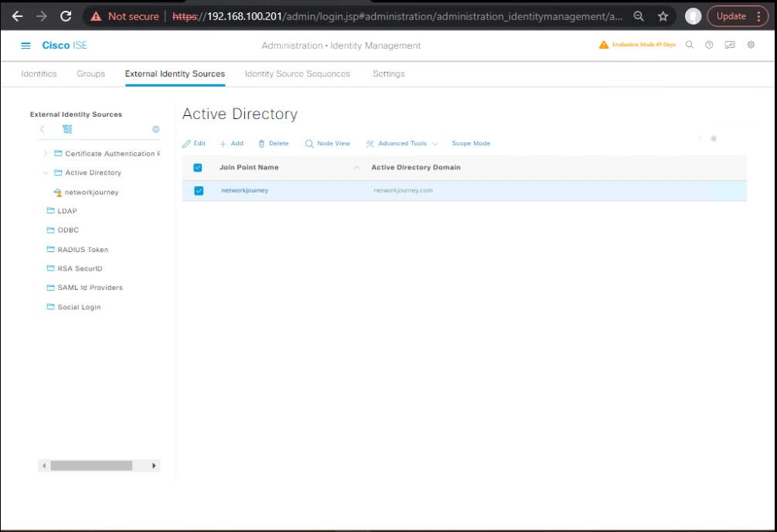This screenshot has height=532, width=777.
Task: Open the ISE settings gear in header
Action: pos(751,45)
